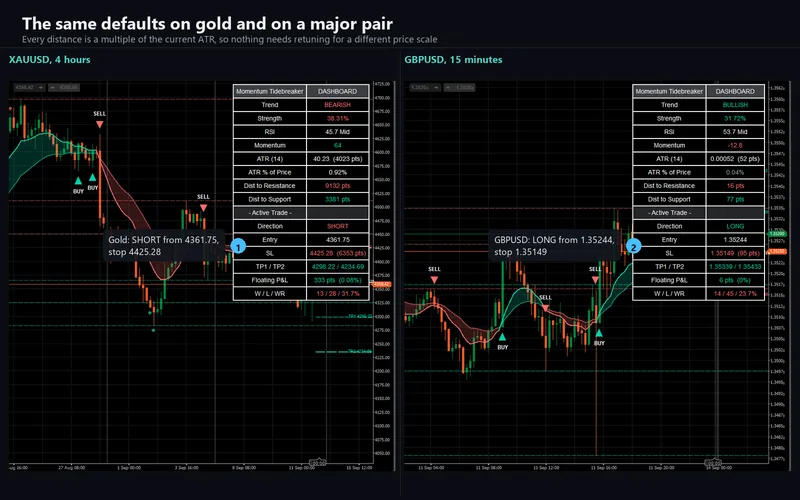Click 'DASHBOARD' header in the GBPUSD dashboard
The height and width of the screenshot is (500, 800).
pos(735,91)
